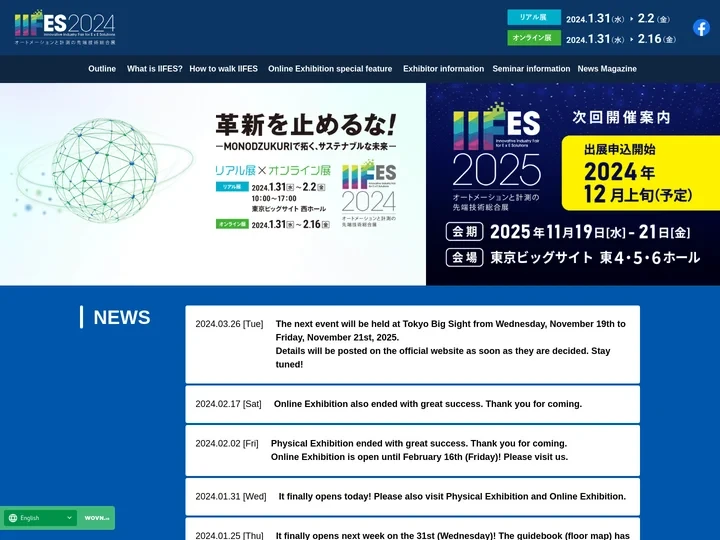The height and width of the screenshot is (540, 720).
Task: Click the 革新を止めるな! headline in banner
Action: 305,125
